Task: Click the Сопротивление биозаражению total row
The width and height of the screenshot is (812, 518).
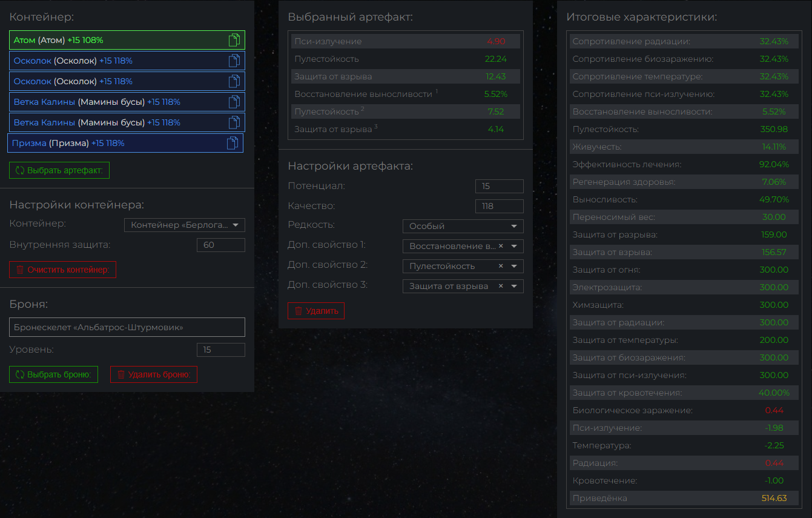Action: 684,59
